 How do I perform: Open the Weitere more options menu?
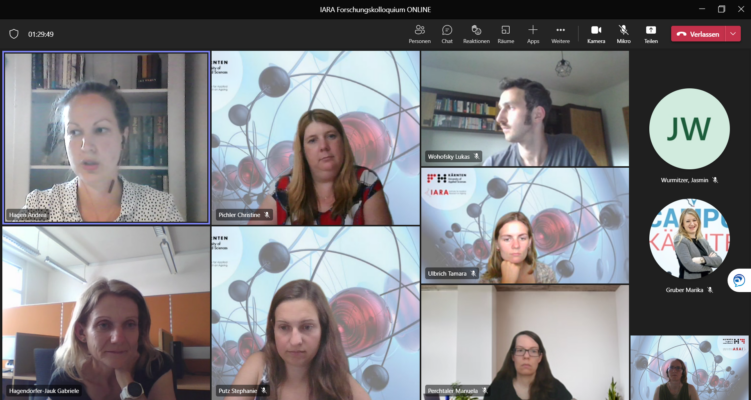pyautogui.click(x=560, y=33)
